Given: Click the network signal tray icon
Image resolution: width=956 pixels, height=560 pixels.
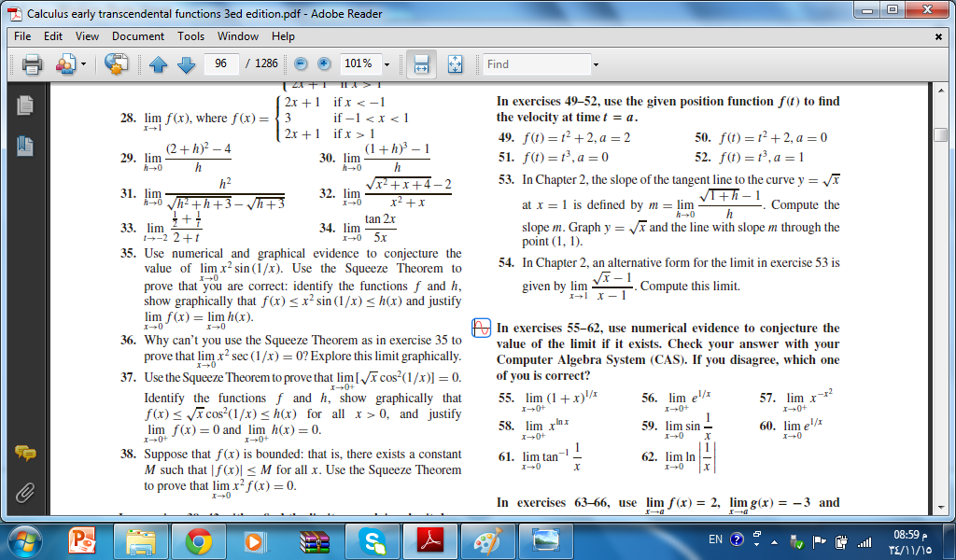Looking at the screenshot, I should [x=864, y=541].
